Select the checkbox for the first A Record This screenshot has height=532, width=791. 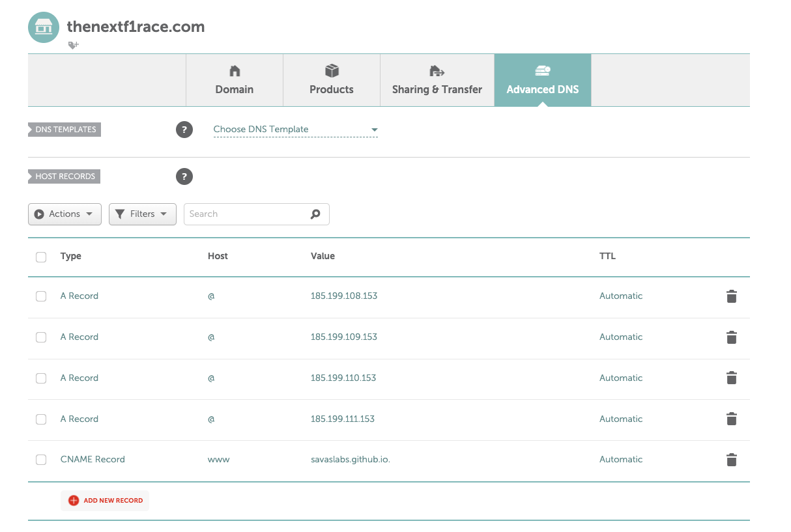[x=41, y=296]
